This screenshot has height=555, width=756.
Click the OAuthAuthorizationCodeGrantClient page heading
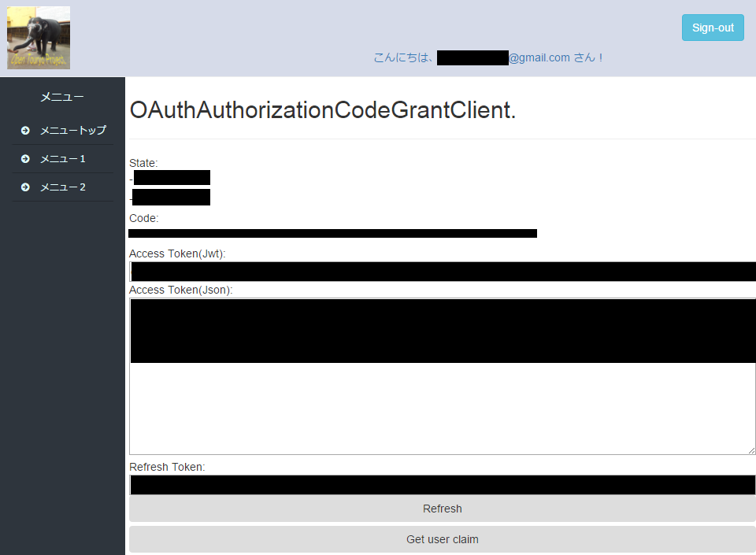tap(323, 110)
